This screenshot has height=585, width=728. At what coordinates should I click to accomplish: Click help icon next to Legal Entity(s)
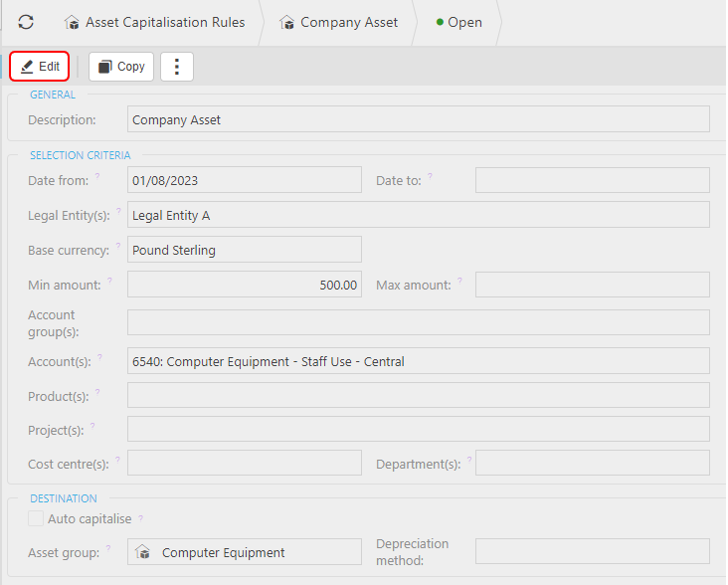[119, 211]
